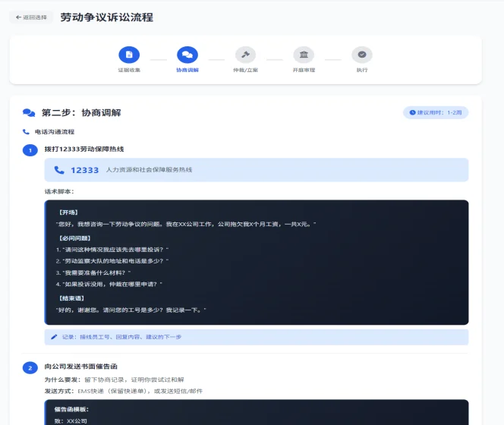The width and height of the screenshot is (504, 425).
Task: Click the 执行 step label
Action: click(x=362, y=70)
